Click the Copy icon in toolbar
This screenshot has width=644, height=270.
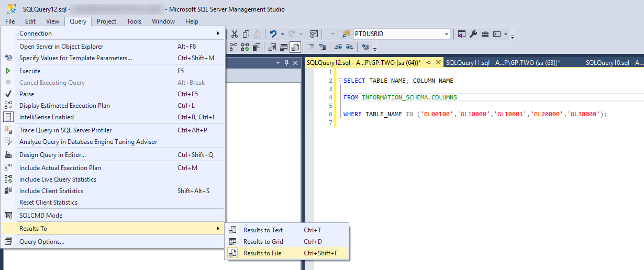tap(246, 34)
